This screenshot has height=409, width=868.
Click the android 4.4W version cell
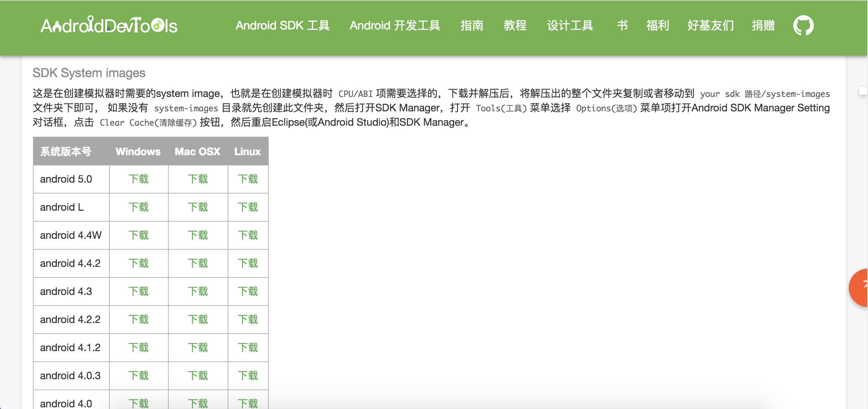pyautogui.click(x=71, y=235)
